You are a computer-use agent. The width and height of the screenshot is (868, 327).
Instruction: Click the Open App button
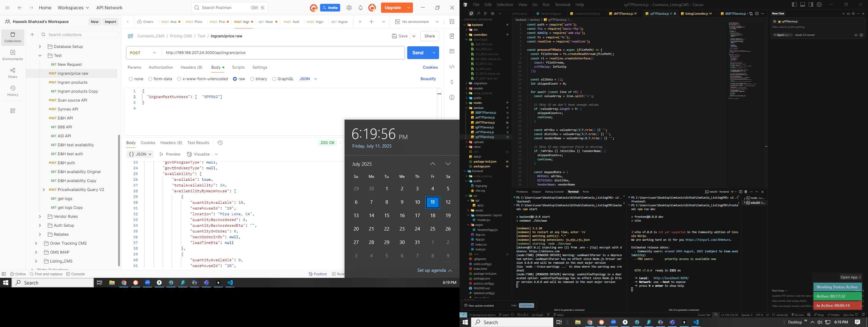coord(850,278)
